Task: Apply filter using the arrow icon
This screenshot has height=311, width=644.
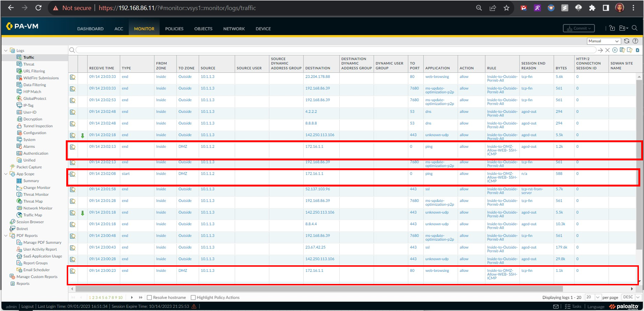Action: point(601,50)
